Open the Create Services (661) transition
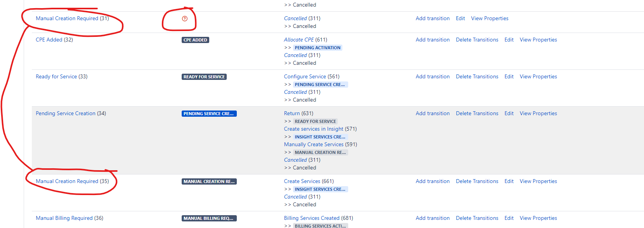644x228 pixels. pyautogui.click(x=302, y=181)
